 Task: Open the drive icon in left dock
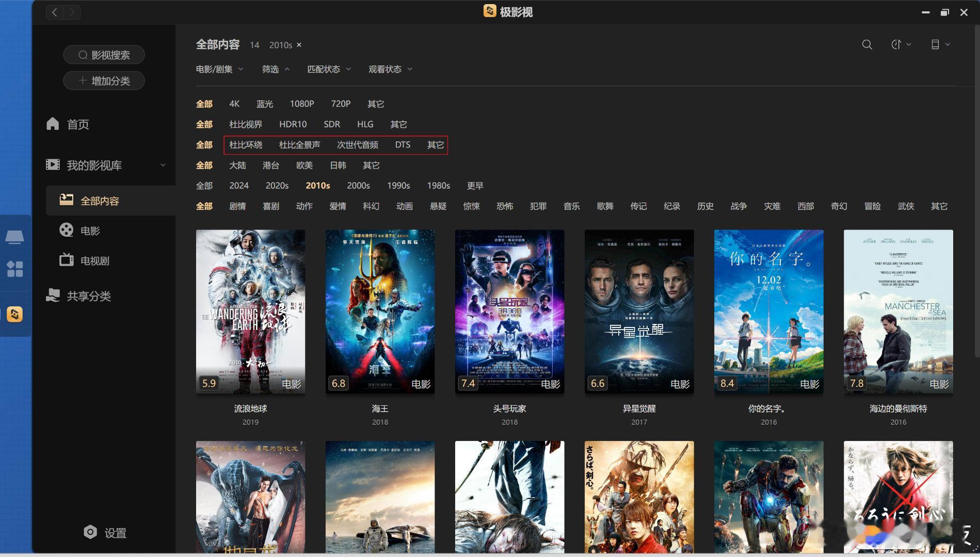coord(14,237)
